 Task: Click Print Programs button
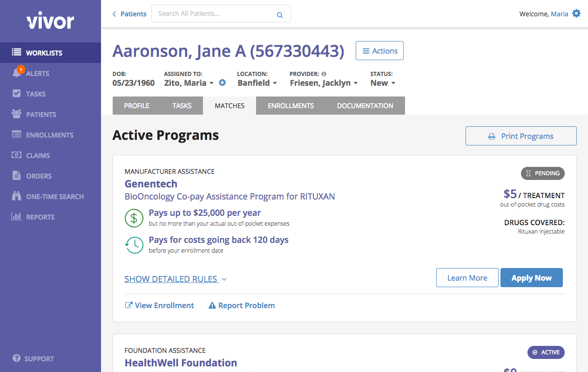(521, 136)
